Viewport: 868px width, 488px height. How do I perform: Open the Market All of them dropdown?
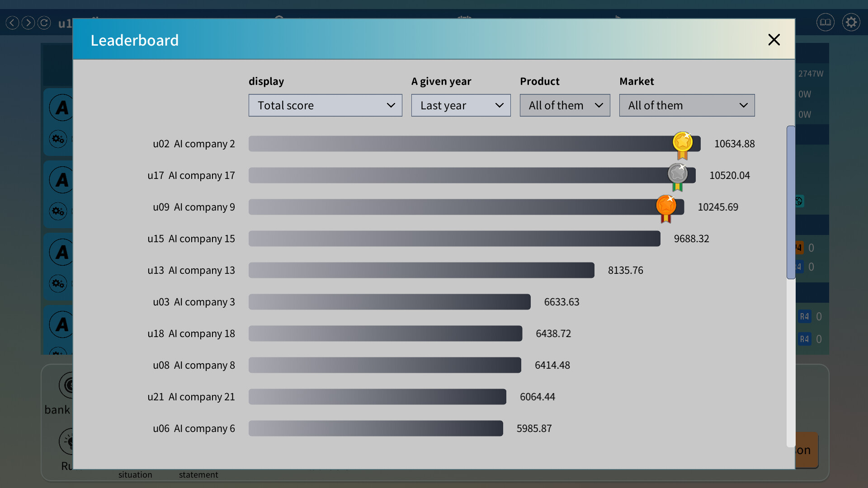pyautogui.click(x=686, y=105)
